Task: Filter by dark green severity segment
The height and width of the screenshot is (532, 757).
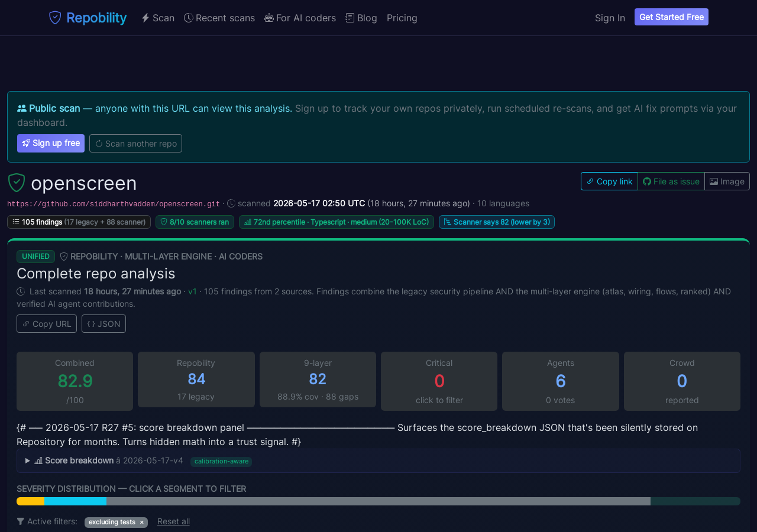Action: [x=695, y=501]
